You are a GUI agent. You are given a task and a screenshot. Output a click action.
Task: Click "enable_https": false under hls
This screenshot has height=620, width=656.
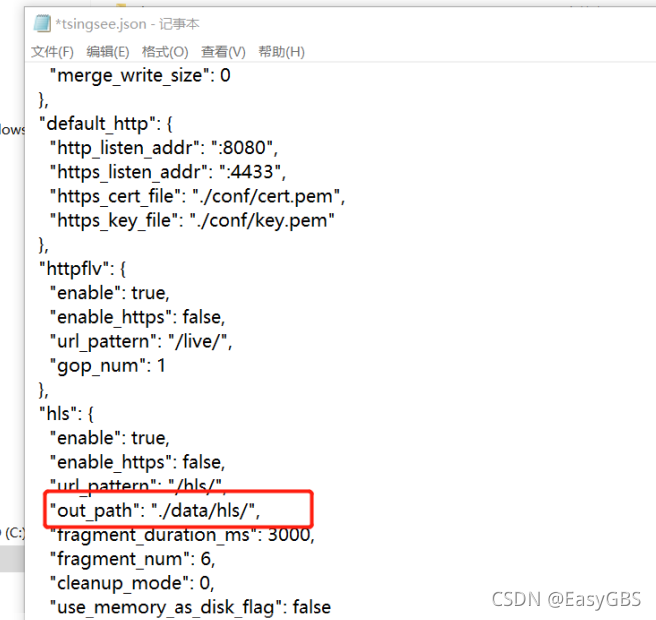tap(138, 463)
